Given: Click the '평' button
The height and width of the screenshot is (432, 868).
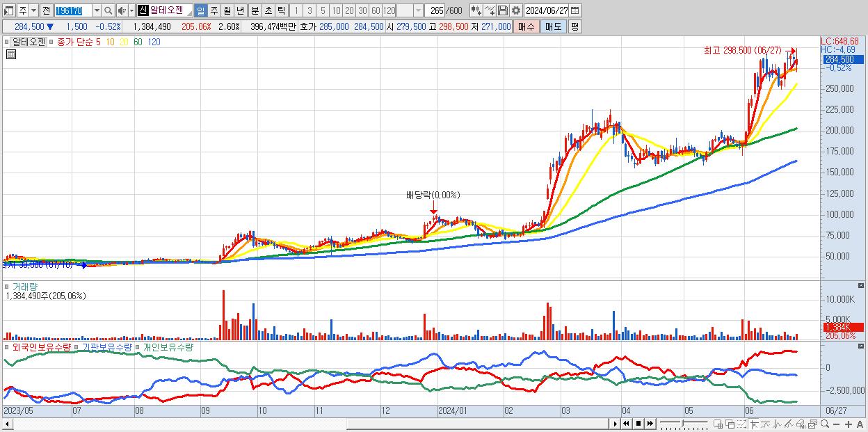Looking at the screenshot, I should (574, 26).
